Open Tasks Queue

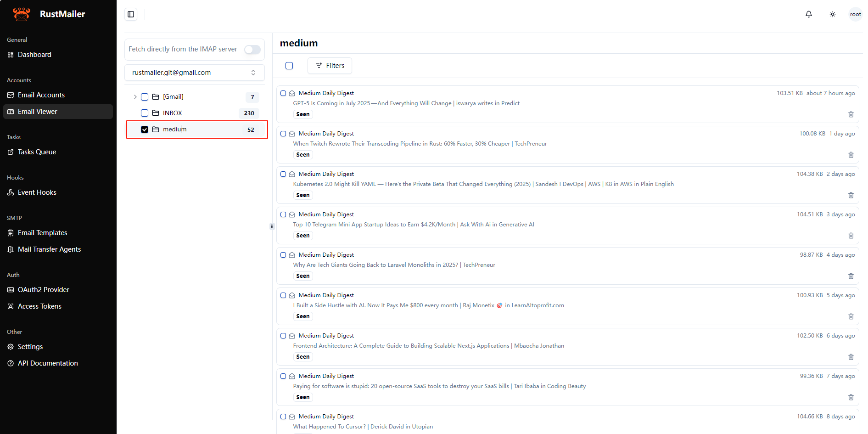click(x=58, y=152)
